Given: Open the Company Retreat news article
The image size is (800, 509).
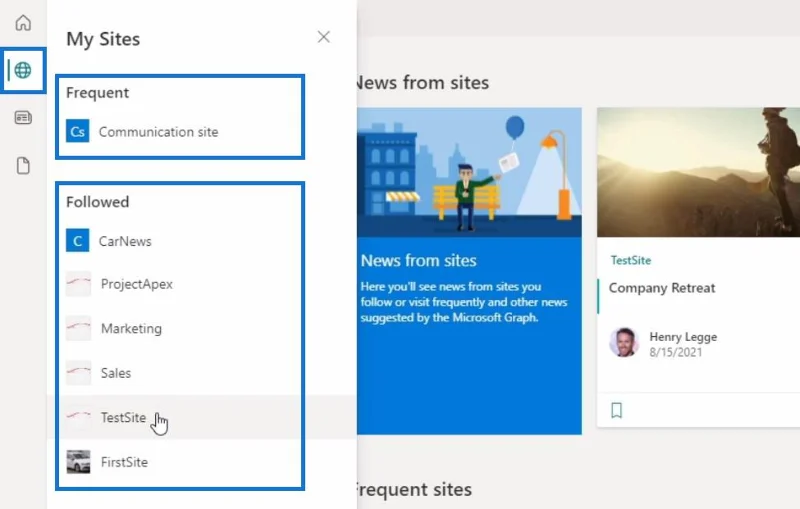Looking at the screenshot, I should (x=662, y=288).
